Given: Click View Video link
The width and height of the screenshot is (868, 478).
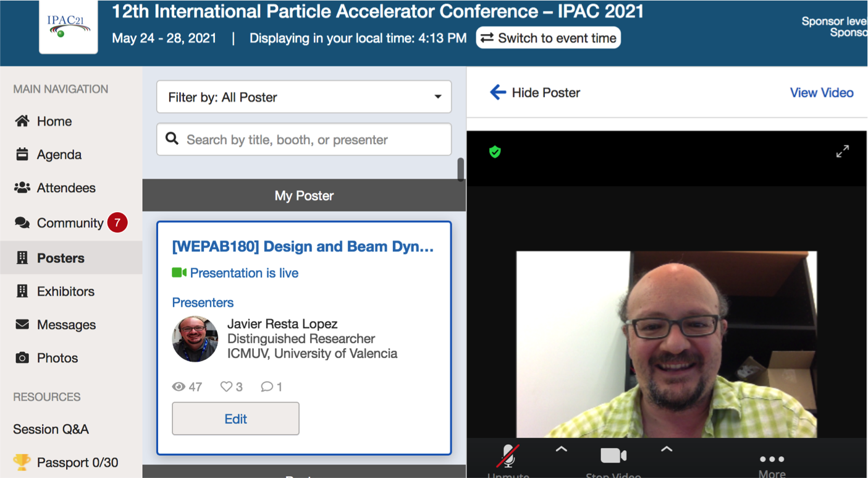Looking at the screenshot, I should tap(822, 93).
